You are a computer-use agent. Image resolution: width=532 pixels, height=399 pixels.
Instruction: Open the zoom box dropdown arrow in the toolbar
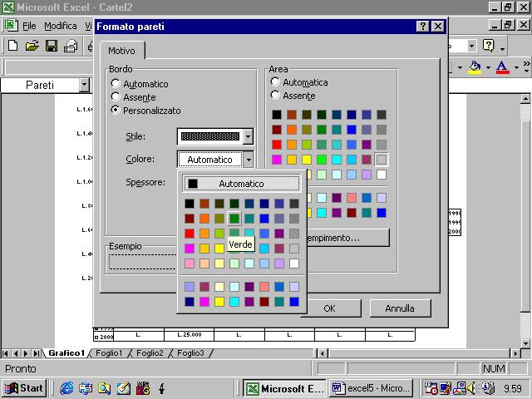point(471,46)
